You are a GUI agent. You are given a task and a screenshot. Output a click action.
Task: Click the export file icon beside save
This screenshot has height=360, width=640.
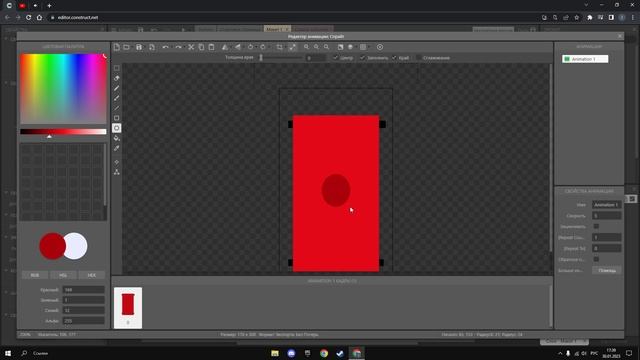152,47
